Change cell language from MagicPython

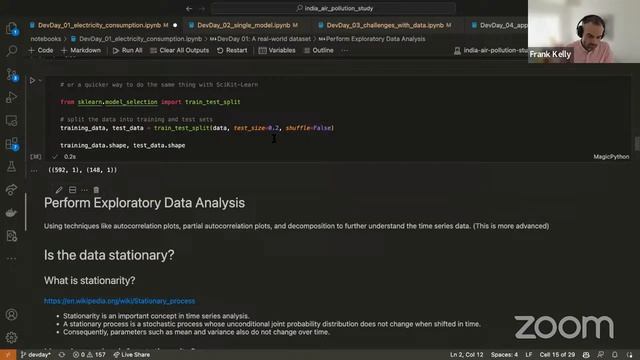[611, 157]
